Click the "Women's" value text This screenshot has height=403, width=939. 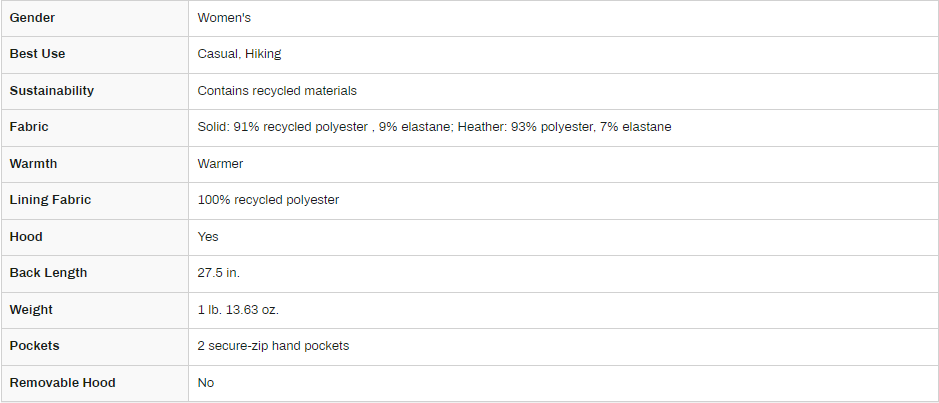pos(225,18)
